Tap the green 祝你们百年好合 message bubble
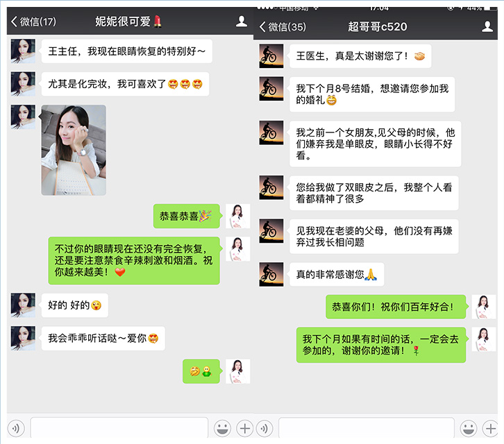504x444 pixels. point(394,307)
